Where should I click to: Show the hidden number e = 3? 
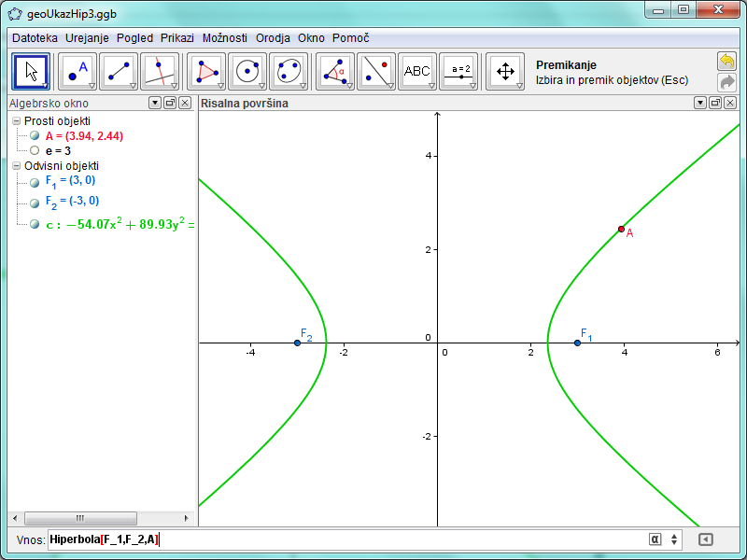click(x=35, y=149)
